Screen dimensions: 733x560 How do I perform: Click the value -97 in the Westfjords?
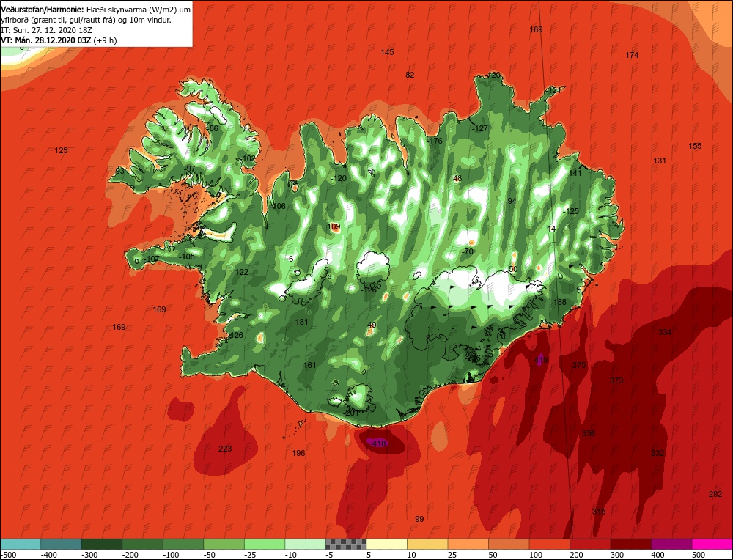point(189,169)
